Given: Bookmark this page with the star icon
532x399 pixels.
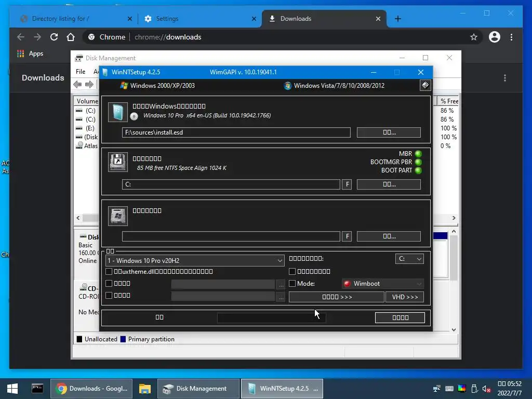Looking at the screenshot, I should pos(474,37).
